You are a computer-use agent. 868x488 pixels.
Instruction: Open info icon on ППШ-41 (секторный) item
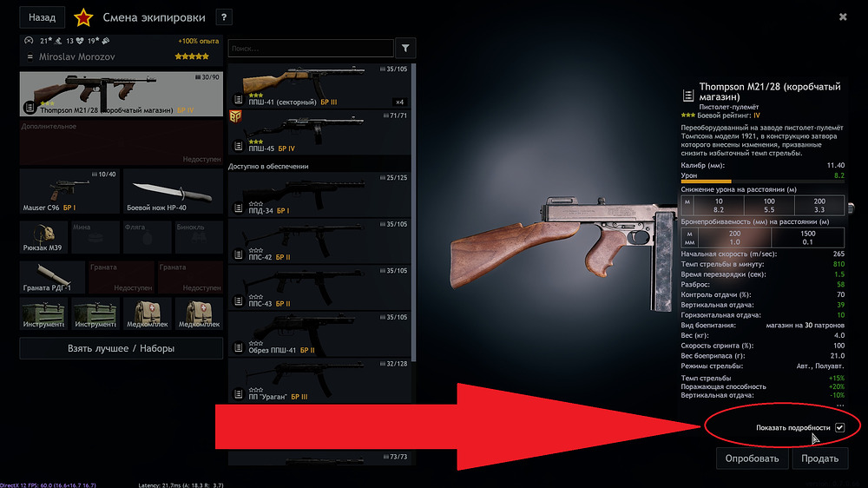click(238, 100)
